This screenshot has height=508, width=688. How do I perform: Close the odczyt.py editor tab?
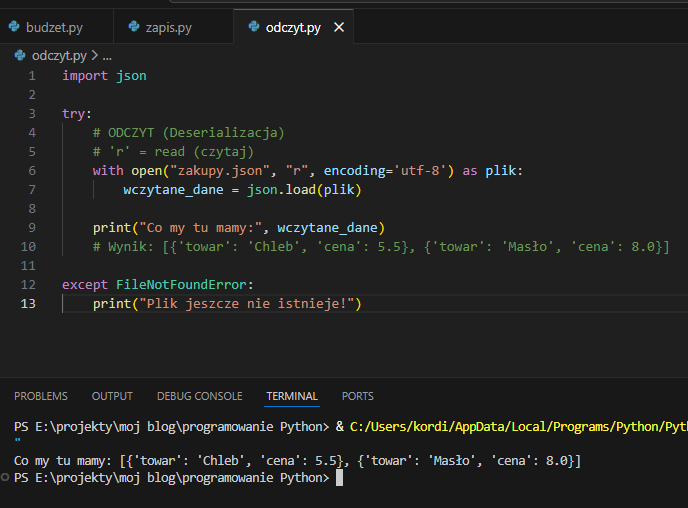339,27
